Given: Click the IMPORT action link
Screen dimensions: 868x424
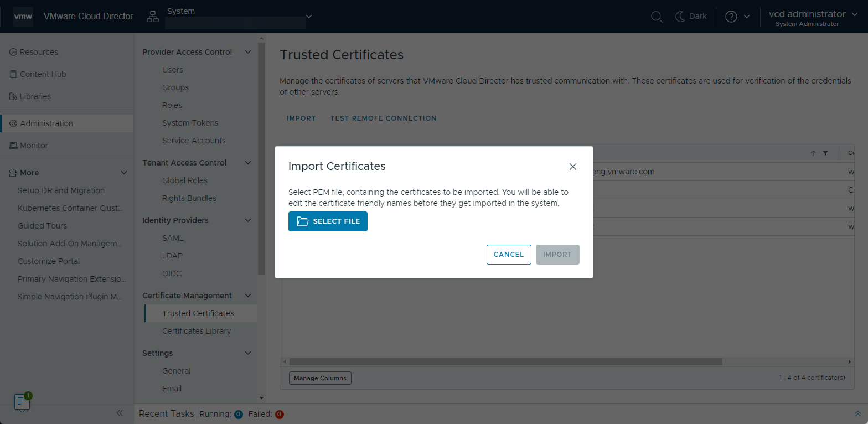Looking at the screenshot, I should pos(301,118).
